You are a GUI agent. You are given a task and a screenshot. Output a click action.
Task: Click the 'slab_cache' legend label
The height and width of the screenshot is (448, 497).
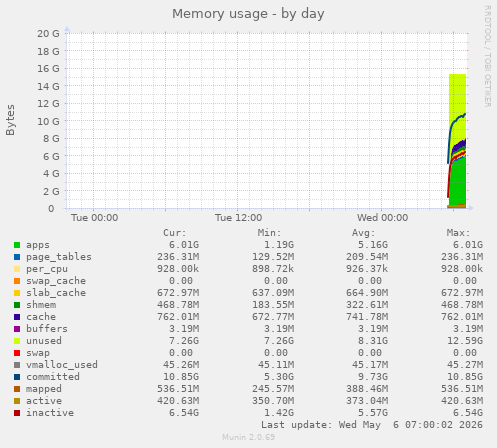pyautogui.click(x=56, y=293)
